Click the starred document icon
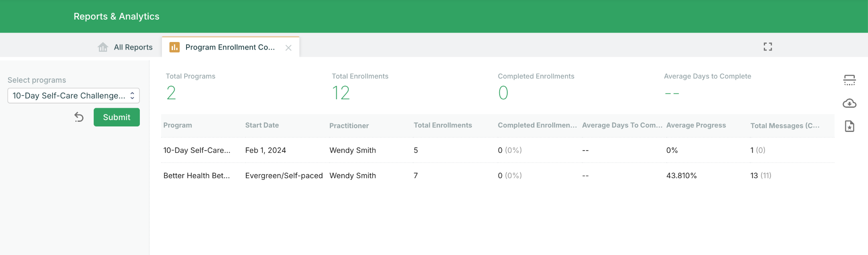Image resolution: width=868 pixels, height=255 pixels. click(849, 126)
